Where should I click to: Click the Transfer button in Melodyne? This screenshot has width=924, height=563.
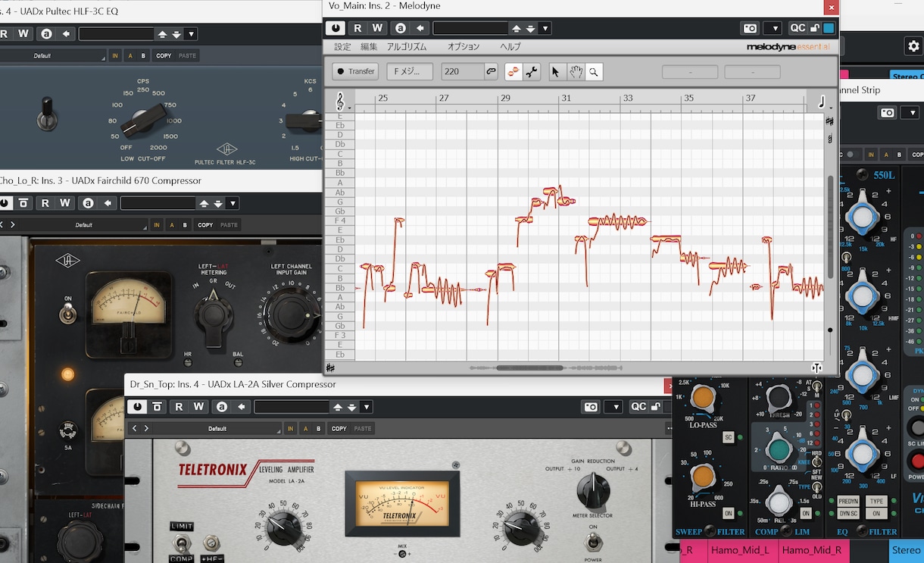coord(356,71)
